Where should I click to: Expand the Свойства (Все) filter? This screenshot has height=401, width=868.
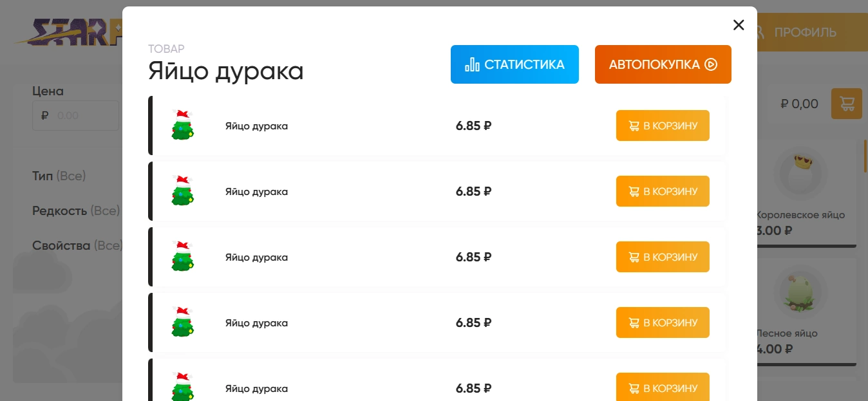[77, 245]
